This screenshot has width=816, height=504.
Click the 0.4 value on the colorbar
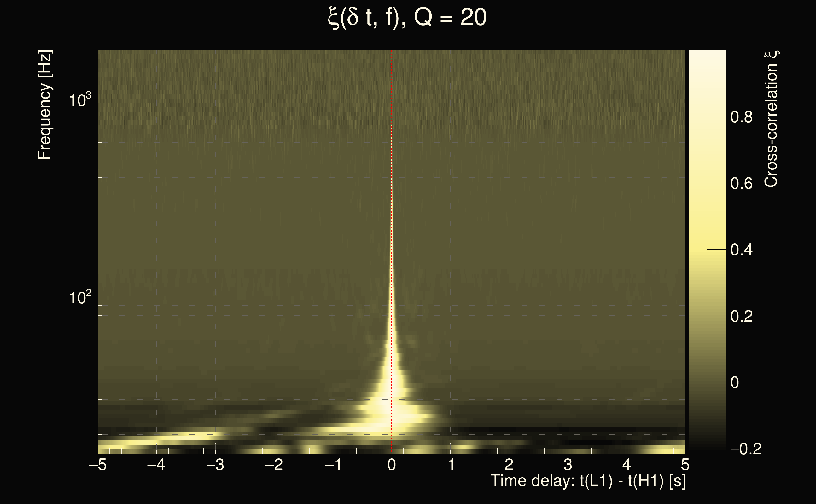click(741, 250)
